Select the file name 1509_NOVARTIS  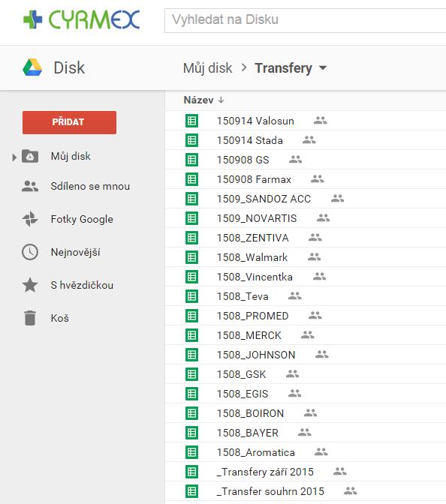(x=257, y=218)
